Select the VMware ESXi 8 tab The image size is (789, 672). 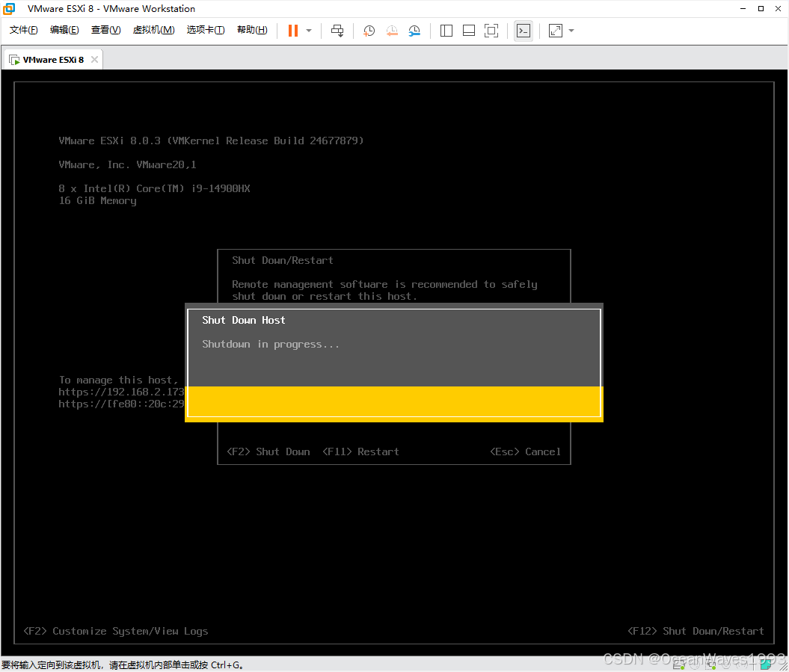[x=53, y=60]
